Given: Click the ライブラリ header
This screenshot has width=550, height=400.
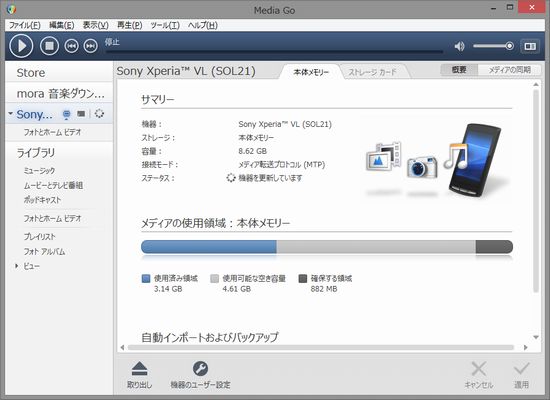Looking at the screenshot, I should (x=36, y=153).
